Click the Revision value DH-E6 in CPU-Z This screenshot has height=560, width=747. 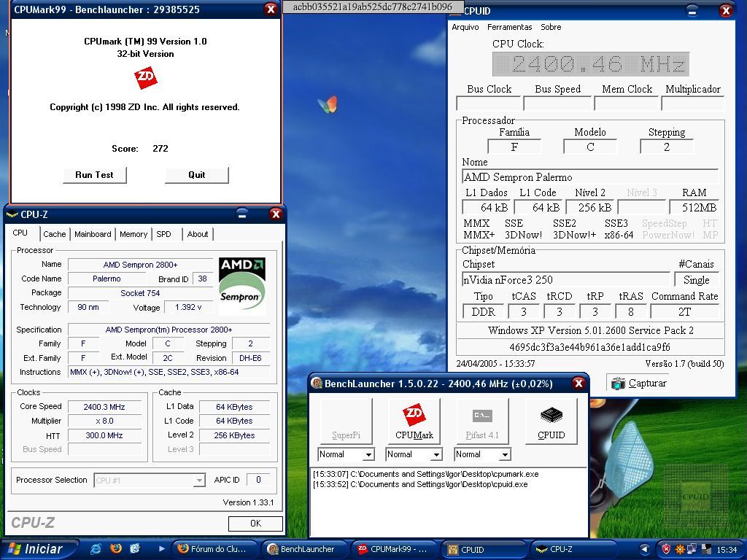(x=251, y=358)
